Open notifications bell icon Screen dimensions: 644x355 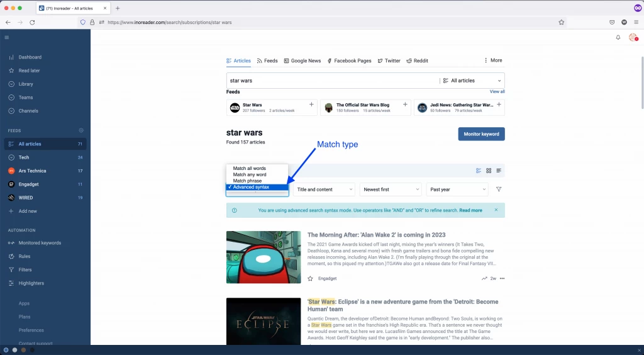click(618, 37)
